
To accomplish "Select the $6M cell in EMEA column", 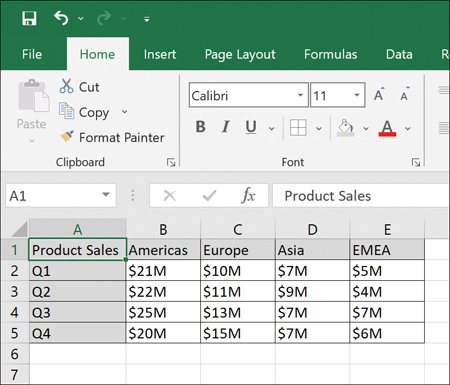I will 387,333.
